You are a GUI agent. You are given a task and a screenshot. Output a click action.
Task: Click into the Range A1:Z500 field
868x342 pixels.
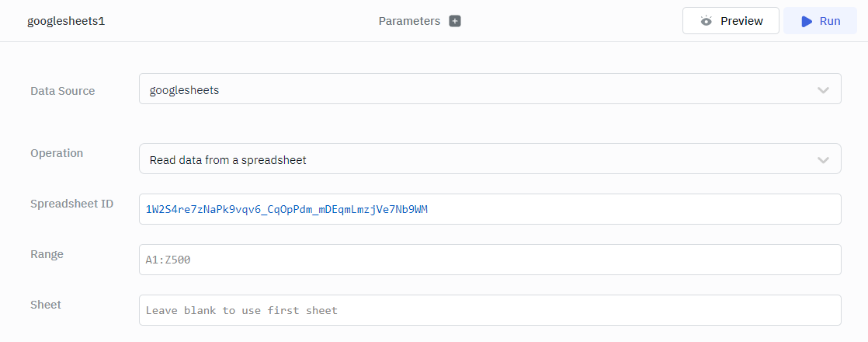click(x=489, y=260)
